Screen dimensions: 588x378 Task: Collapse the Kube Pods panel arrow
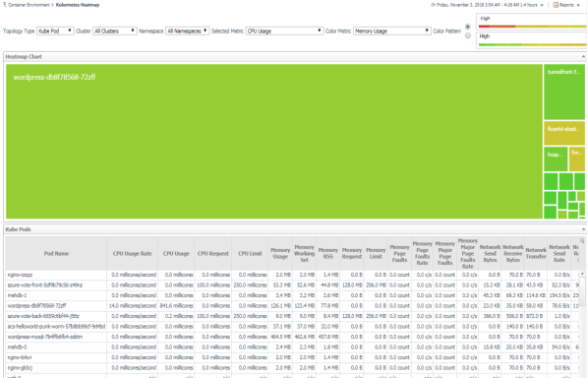click(583, 229)
